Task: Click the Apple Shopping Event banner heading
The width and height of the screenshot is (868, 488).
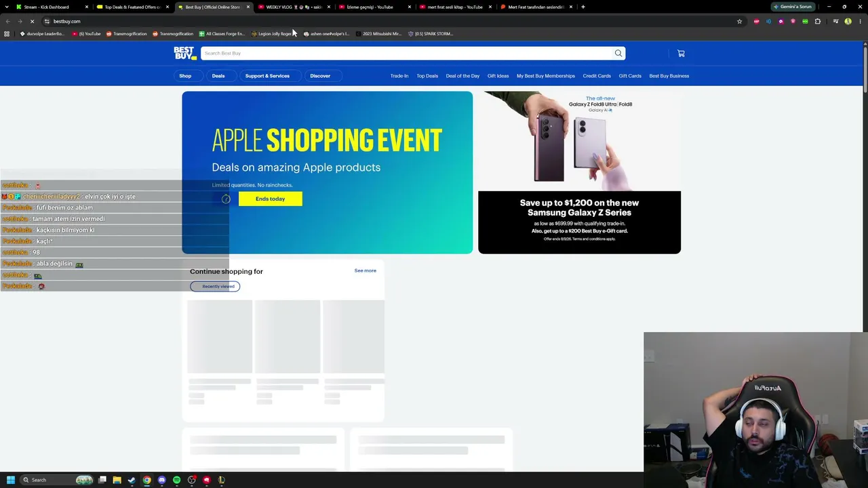Action: (x=327, y=140)
